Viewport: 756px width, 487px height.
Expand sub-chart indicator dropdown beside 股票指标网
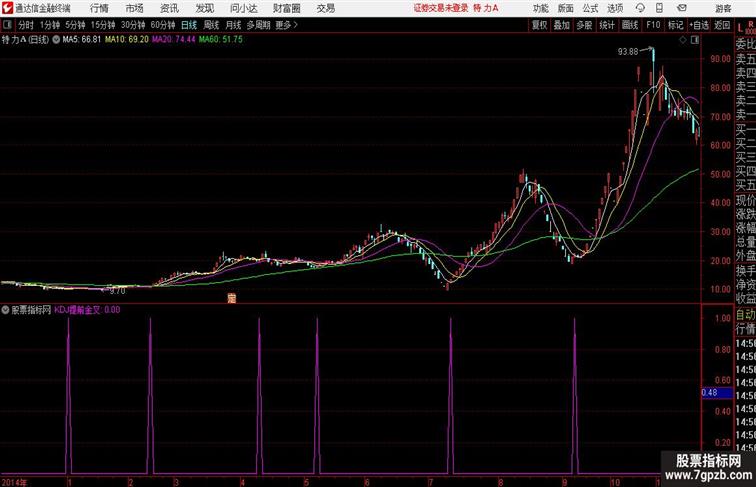tap(5, 310)
